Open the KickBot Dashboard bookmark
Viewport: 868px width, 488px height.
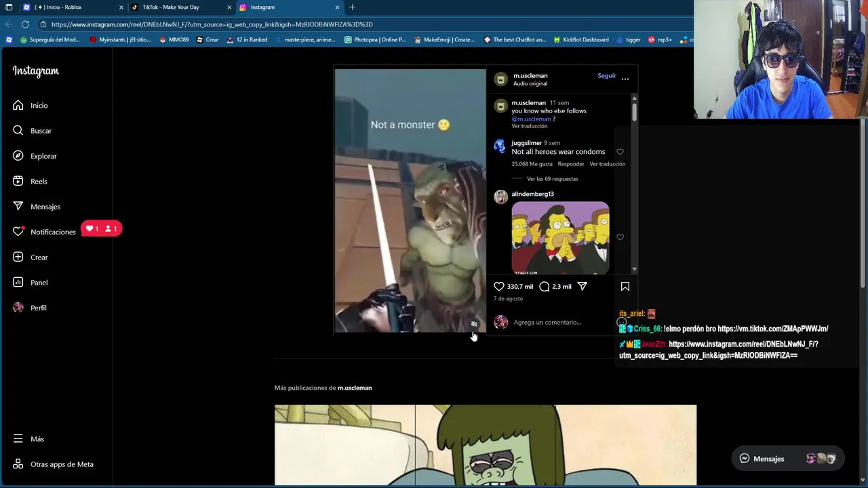pyautogui.click(x=580, y=40)
